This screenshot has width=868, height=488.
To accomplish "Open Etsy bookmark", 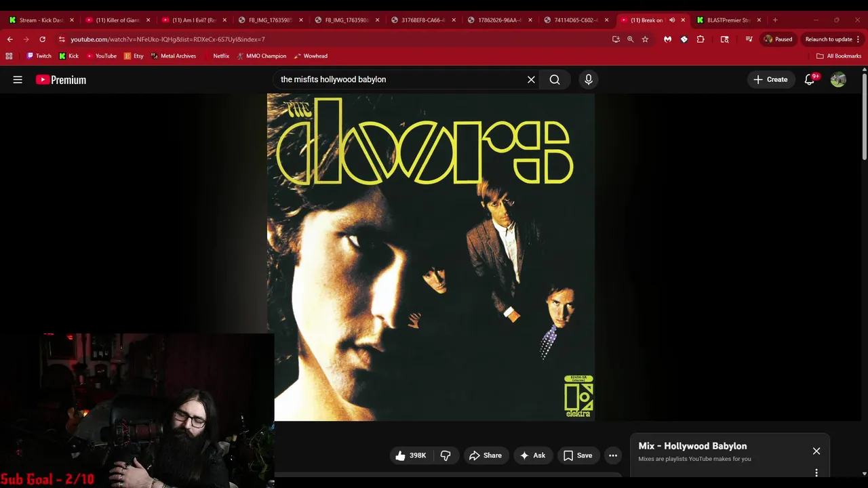I will click(x=134, y=56).
